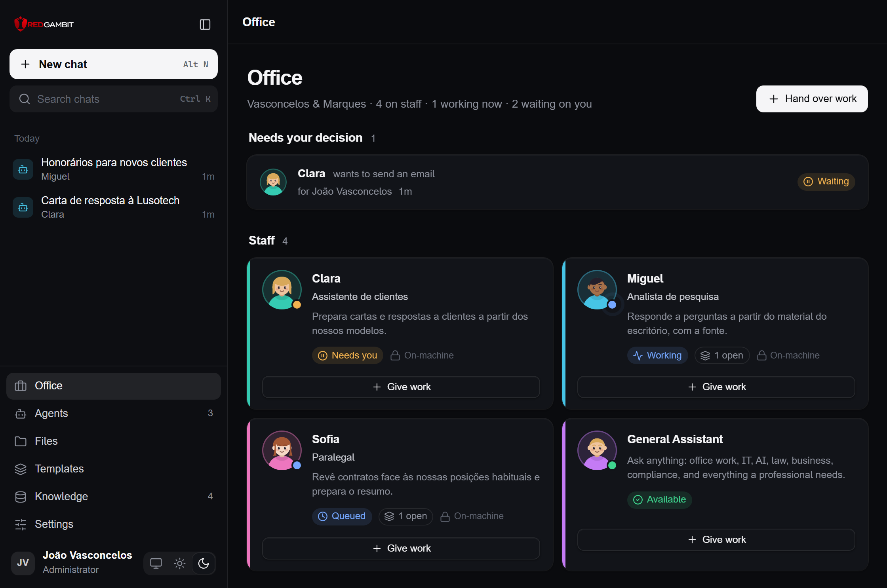Collapse the sidebar with the panel icon
The width and height of the screenshot is (887, 588).
click(205, 25)
